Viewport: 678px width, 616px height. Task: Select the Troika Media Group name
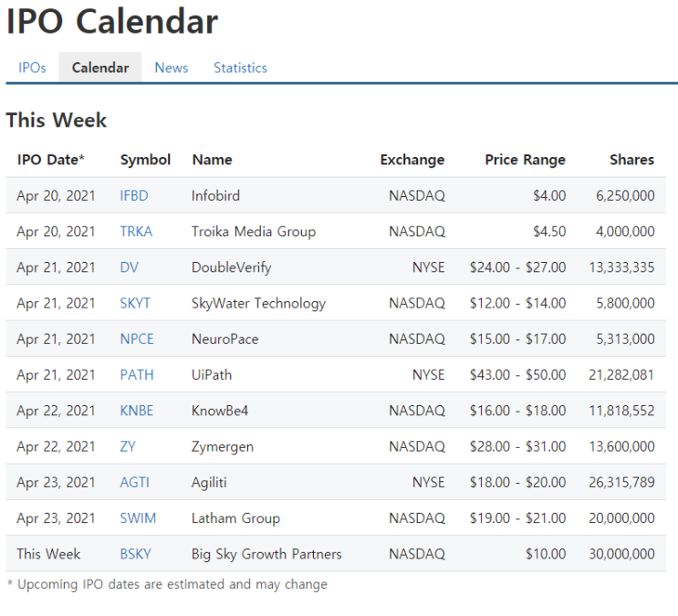pyautogui.click(x=254, y=232)
